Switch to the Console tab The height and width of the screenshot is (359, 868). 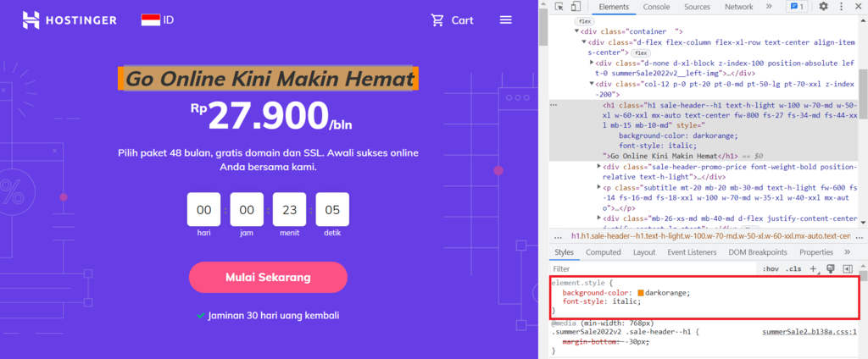(x=656, y=7)
